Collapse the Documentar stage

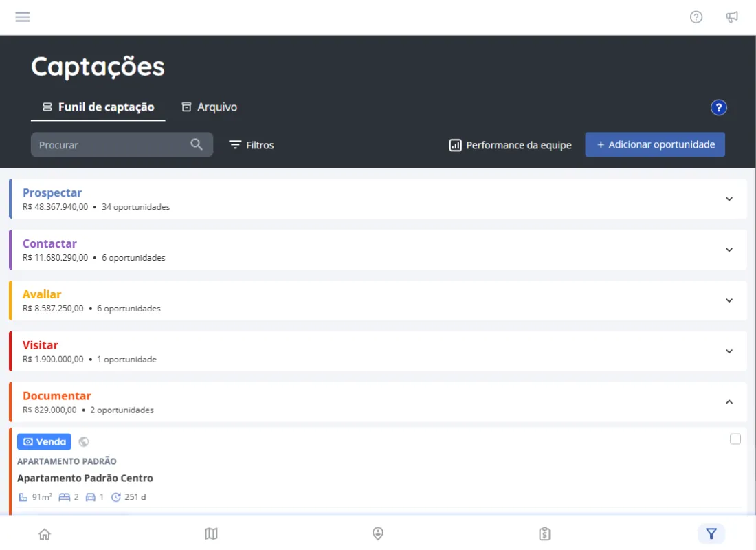point(729,402)
